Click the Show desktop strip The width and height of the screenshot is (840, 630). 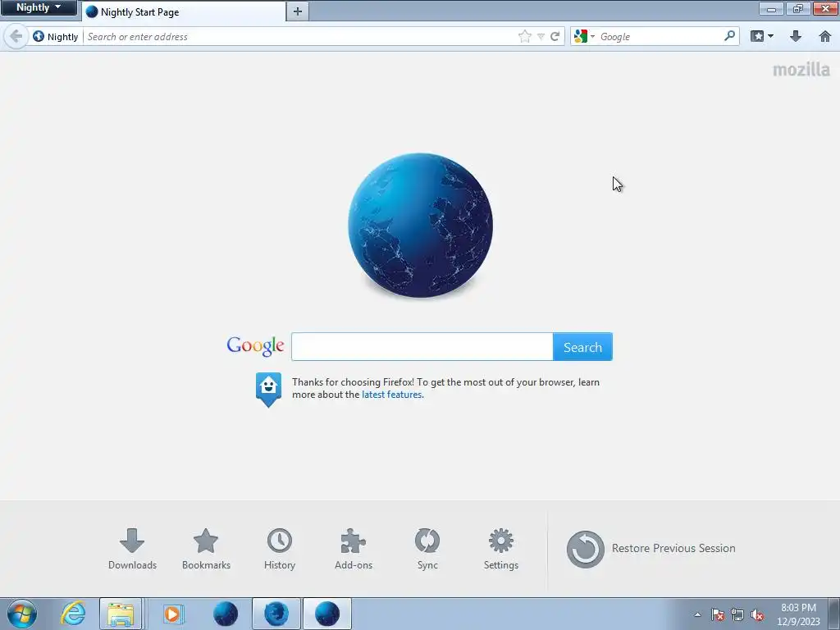point(834,614)
